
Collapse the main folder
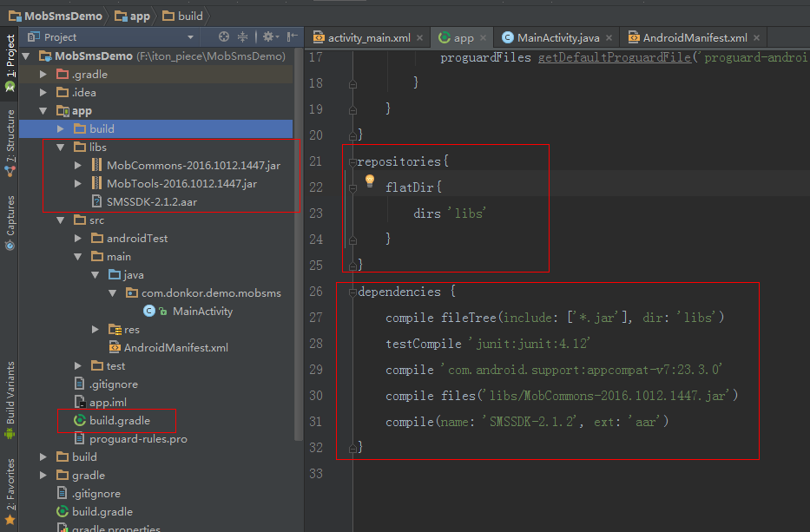pyautogui.click(x=78, y=257)
